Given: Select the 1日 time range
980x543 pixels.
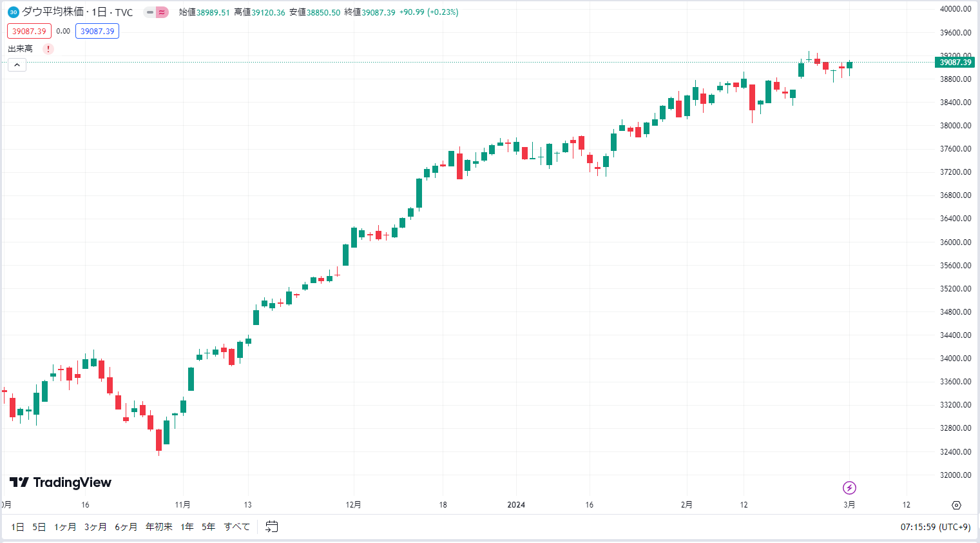Looking at the screenshot, I should coord(18,527).
